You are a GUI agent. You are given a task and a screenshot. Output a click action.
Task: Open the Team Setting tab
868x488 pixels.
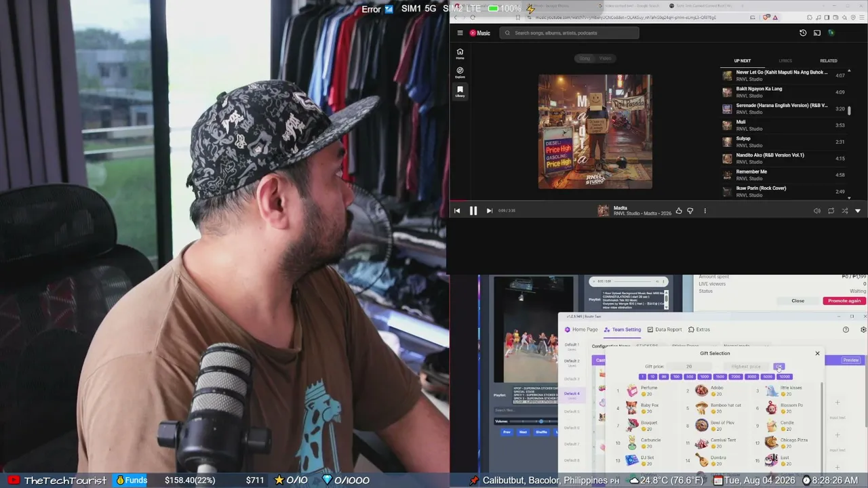[x=623, y=329]
